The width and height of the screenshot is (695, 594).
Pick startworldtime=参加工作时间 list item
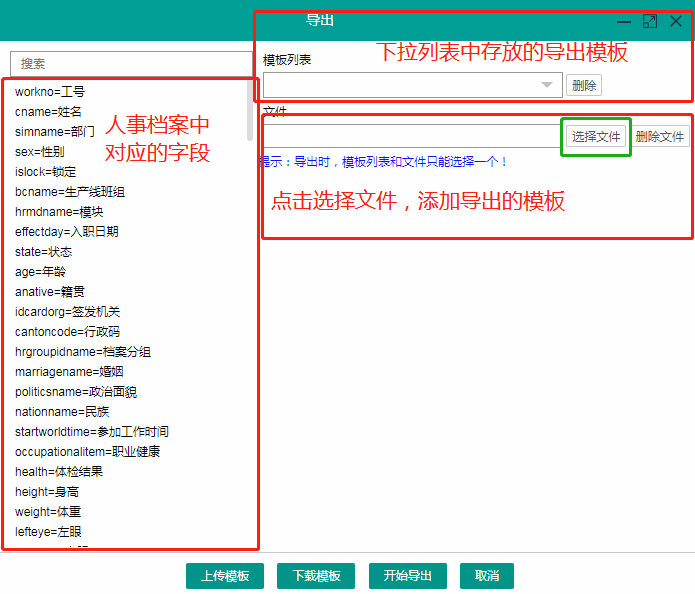92,432
